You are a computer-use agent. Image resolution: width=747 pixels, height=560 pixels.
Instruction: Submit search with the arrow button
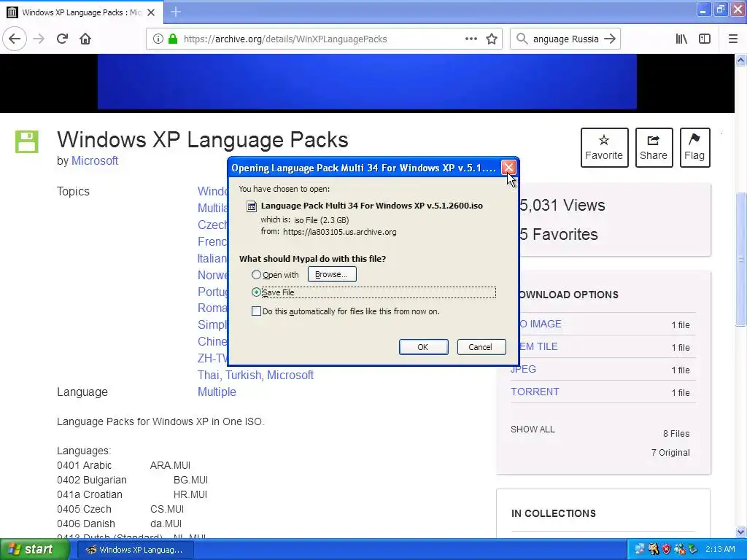(610, 39)
